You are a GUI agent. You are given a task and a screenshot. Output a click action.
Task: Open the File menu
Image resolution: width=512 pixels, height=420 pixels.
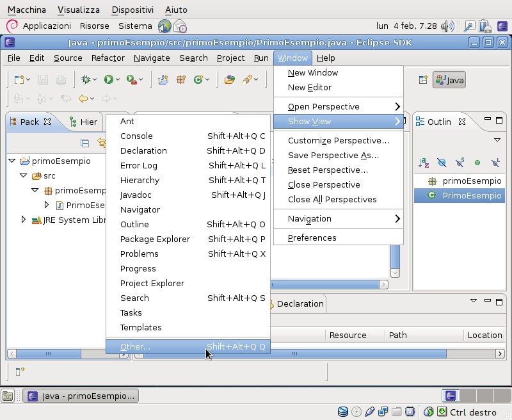pyautogui.click(x=13, y=58)
